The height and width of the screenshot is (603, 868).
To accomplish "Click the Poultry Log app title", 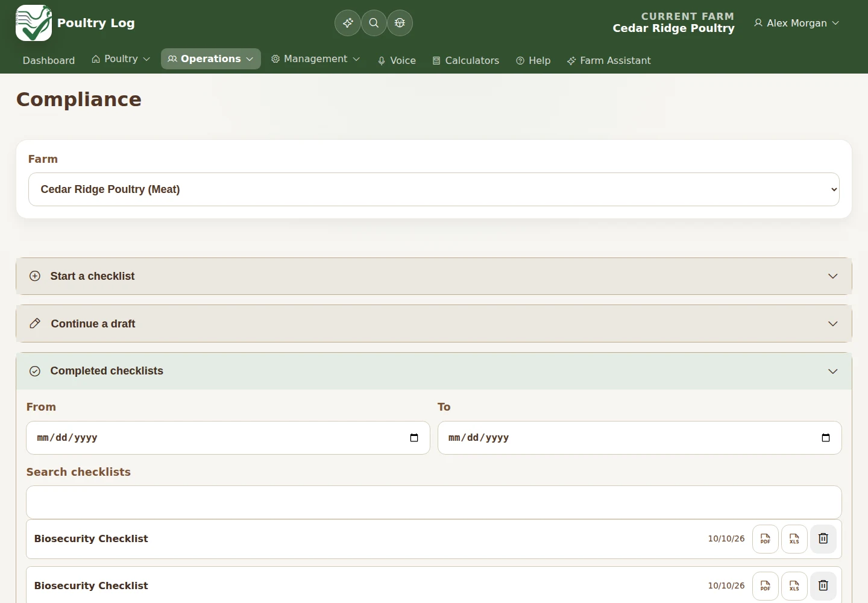I will [x=96, y=23].
